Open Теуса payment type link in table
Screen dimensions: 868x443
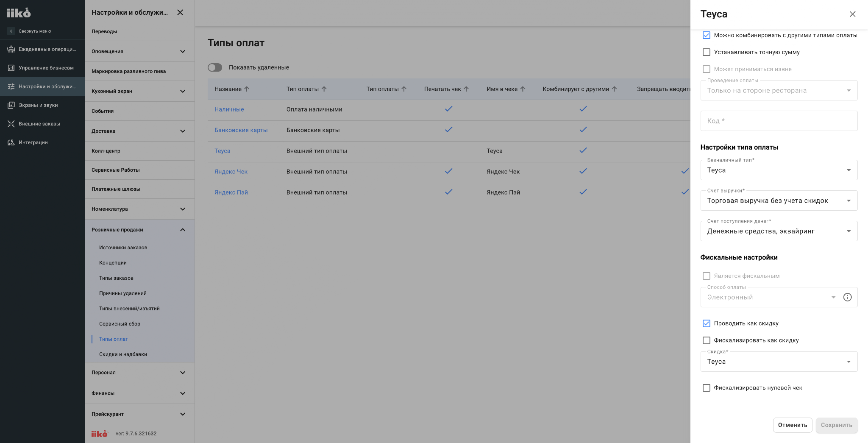(x=222, y=151)
